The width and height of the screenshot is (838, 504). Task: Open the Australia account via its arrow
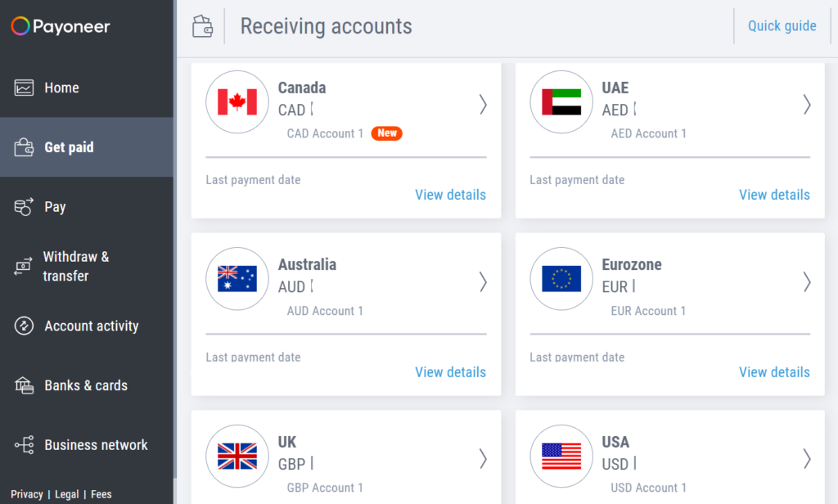(x=483, y=282)
